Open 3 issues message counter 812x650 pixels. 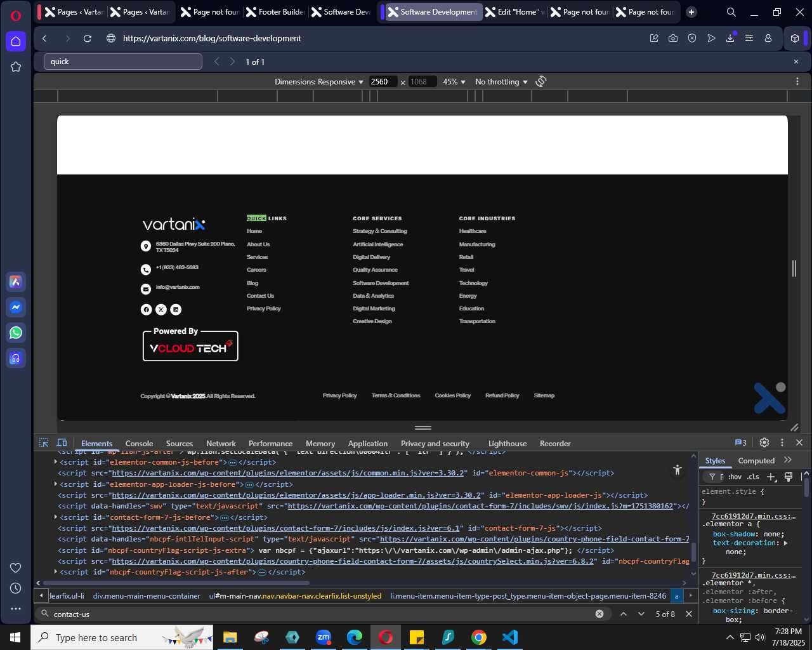coord(740,442)
